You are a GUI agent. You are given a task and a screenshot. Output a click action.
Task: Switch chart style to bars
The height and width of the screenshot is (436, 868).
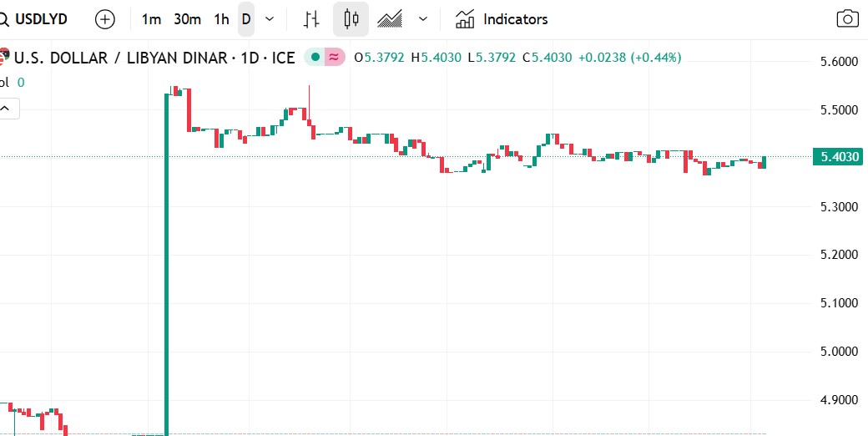[312, 19]
